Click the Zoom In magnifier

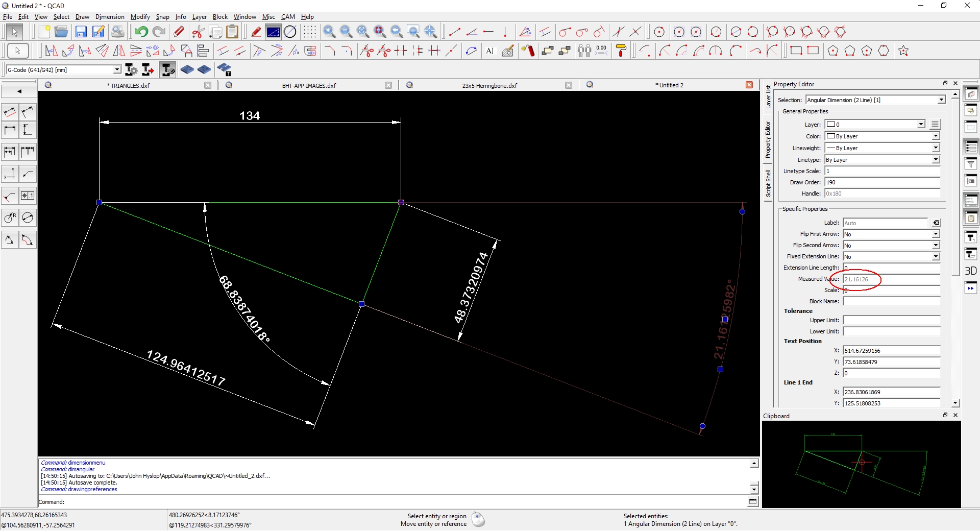329,32
